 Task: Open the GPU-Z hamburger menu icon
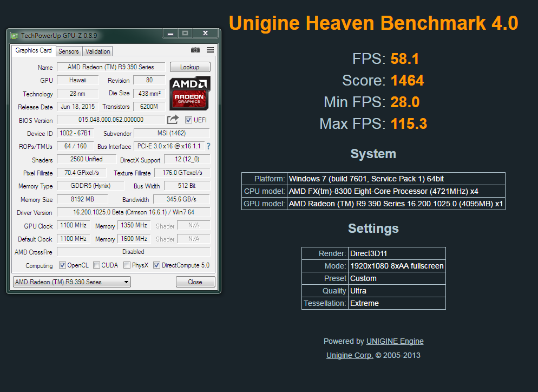click(211, 50)
